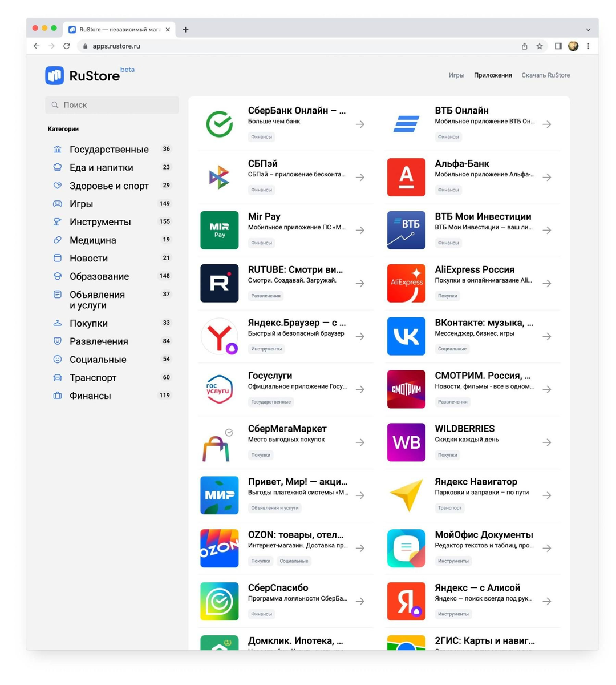Open the SberBank Online app icon
Viewport: 616px width, 685px height.
(x=219, y=124)
